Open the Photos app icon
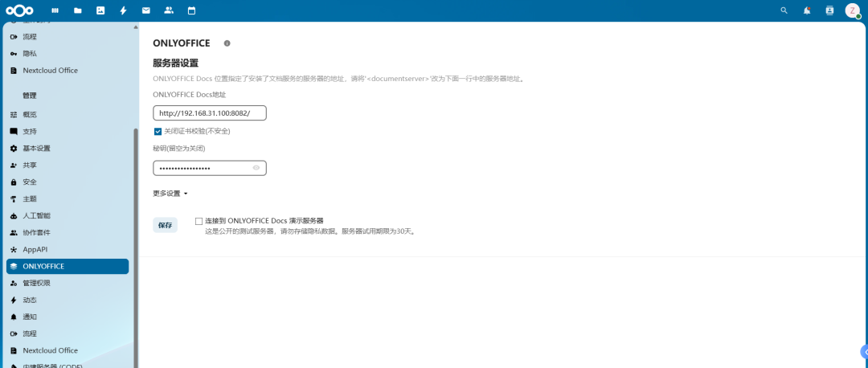 [x=100, y=10]
